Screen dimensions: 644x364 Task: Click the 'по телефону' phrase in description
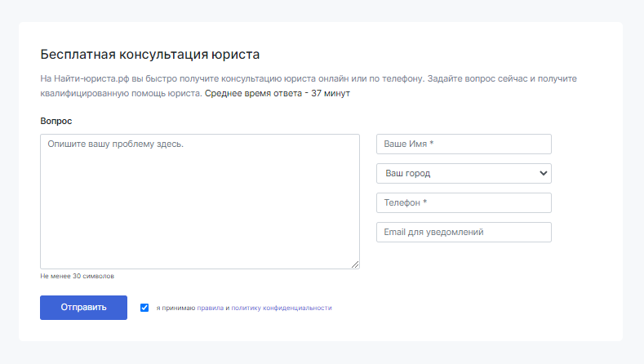[396, 78]
